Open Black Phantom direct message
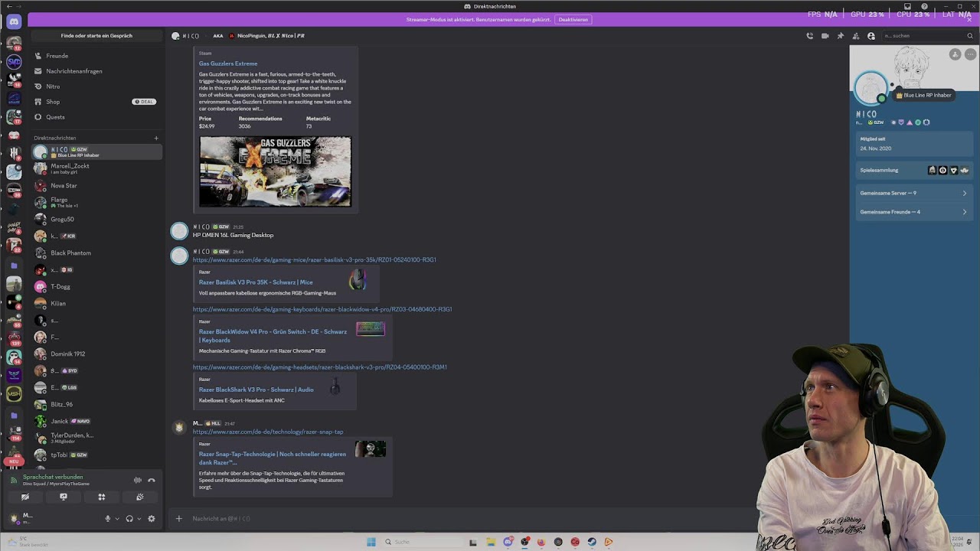980x551 pixels. pos(96,253)
